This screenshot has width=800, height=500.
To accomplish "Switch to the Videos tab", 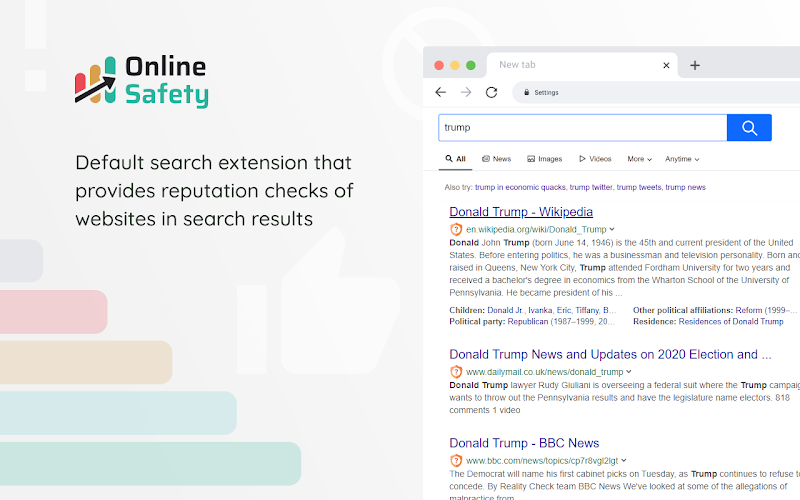I will (x=595, y=159).
